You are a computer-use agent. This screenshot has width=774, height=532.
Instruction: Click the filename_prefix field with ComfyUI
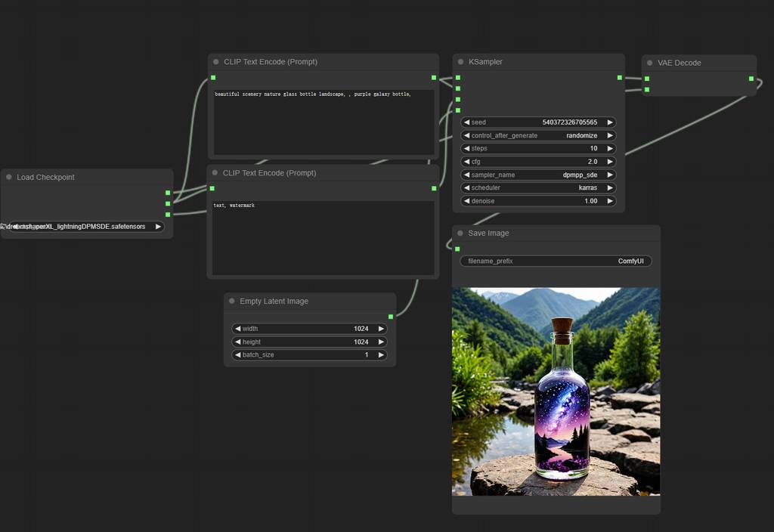(556, 261)
